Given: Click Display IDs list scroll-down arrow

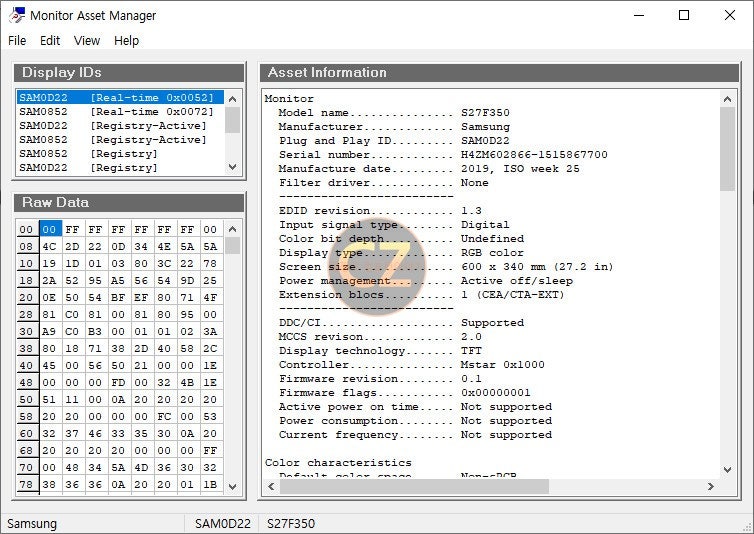Looking at the screenshot, I should (x=233, y=167).
